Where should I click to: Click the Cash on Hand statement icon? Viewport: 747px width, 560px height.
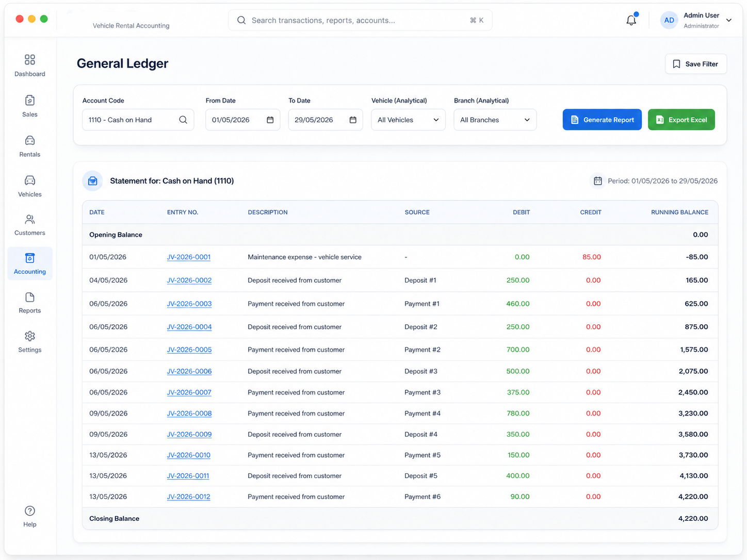(x=93, y=181)
